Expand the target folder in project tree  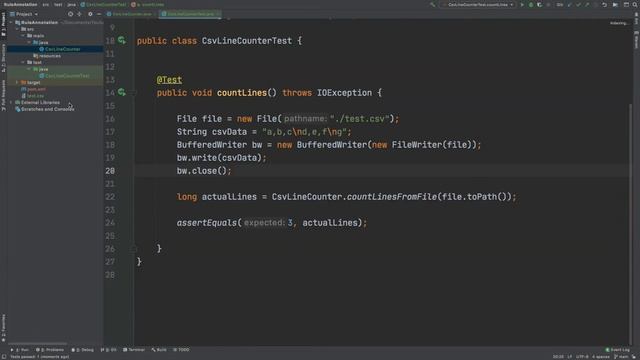coord(17,82)
